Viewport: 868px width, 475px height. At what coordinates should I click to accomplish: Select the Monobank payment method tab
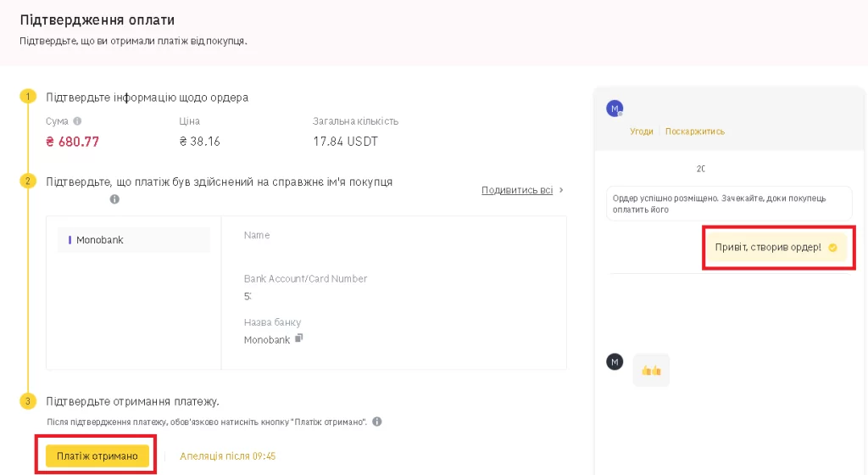tap(134, 240)
